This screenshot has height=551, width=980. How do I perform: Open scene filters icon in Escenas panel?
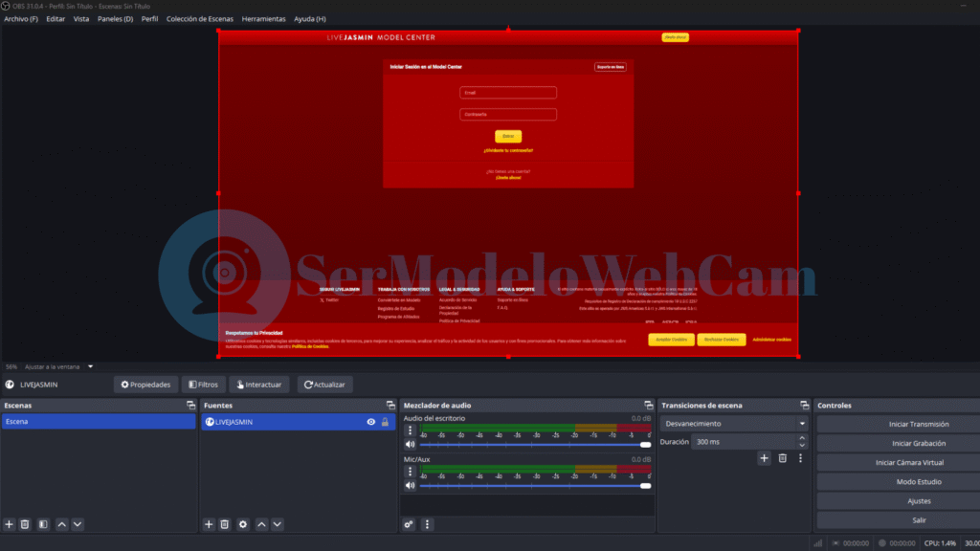coord(43,524)
